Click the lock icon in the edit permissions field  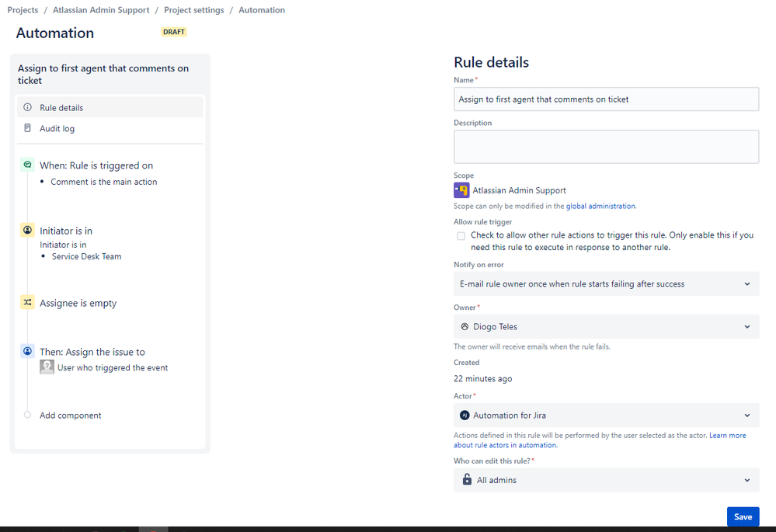465,480
